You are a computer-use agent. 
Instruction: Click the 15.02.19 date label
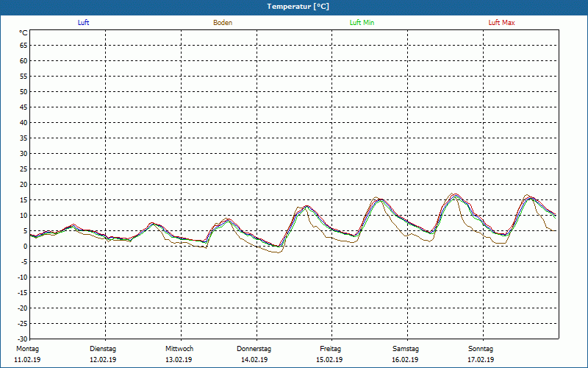pos(329,360)
